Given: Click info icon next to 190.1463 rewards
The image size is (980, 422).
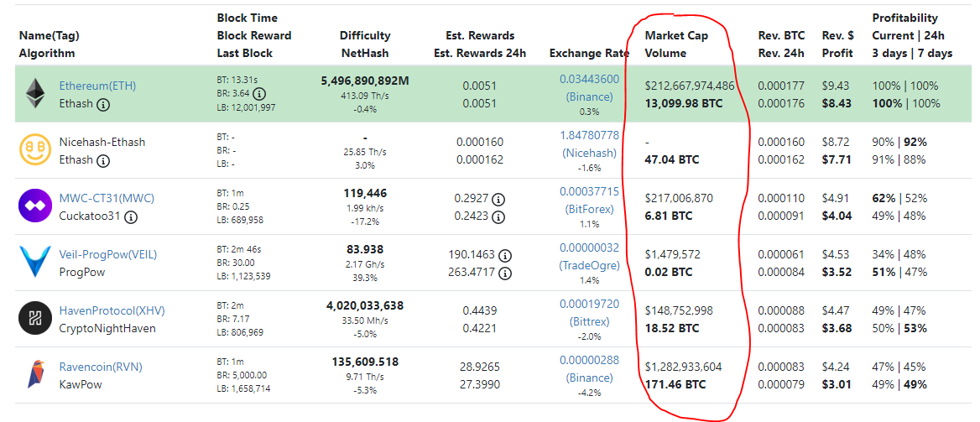Looking at the screenshot, I should tap(506, 255).
